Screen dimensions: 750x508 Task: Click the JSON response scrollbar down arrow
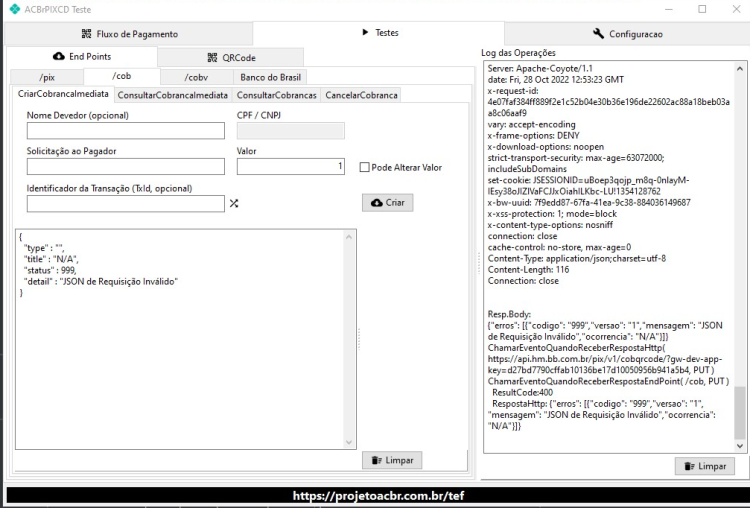click(349, 442)
